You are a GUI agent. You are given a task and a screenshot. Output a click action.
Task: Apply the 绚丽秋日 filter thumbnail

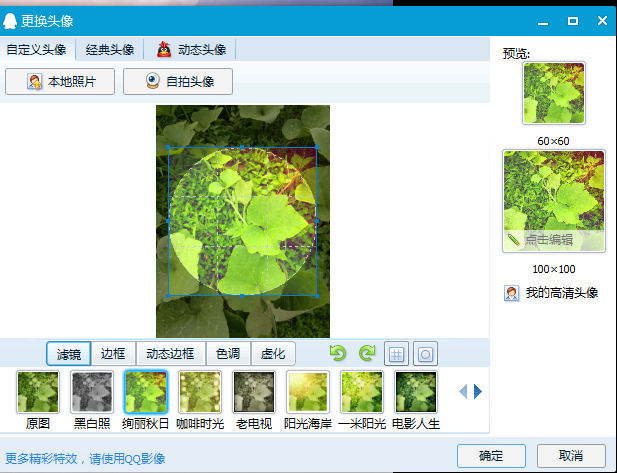pyautogui.click(x=146, y=392)
